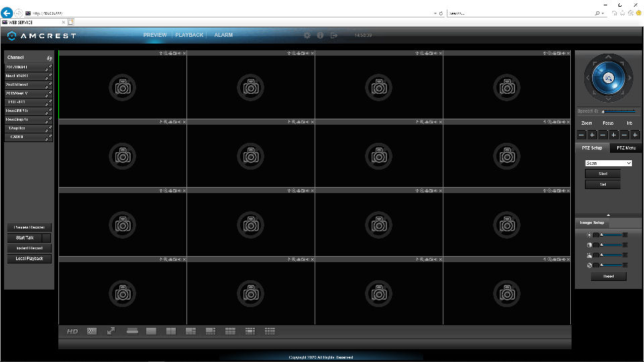Adjust the contrast slider in Image Setup
Screen dimensions: 644x362
pyautogui.click(x=611, y=245)
